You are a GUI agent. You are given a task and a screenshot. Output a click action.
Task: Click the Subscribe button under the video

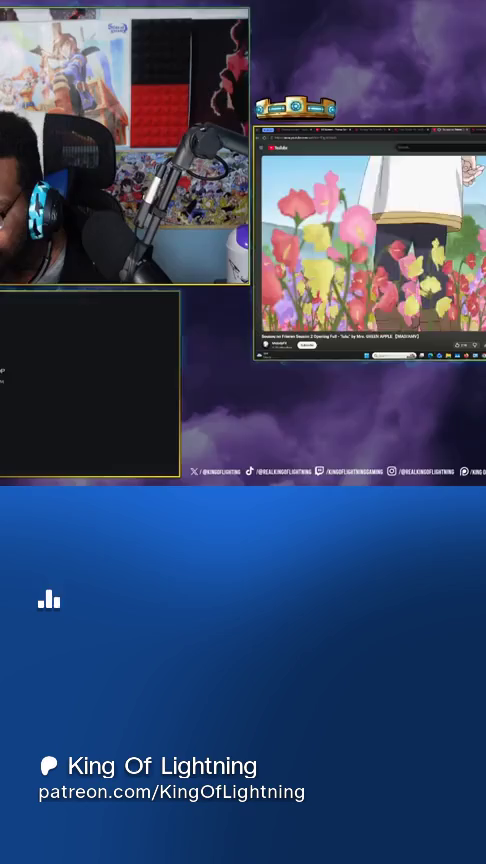[x=307, y=345]
